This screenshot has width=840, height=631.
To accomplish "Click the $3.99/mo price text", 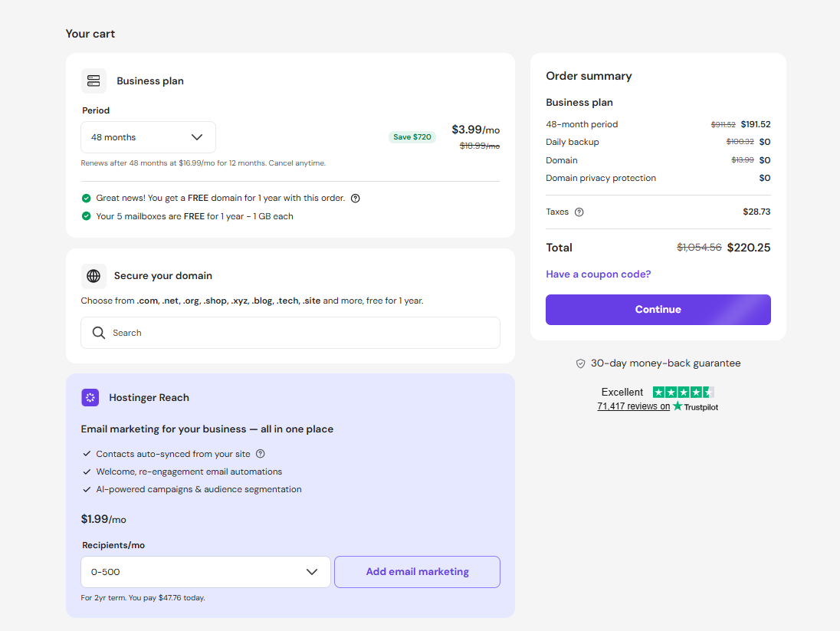I will (476, 130).
